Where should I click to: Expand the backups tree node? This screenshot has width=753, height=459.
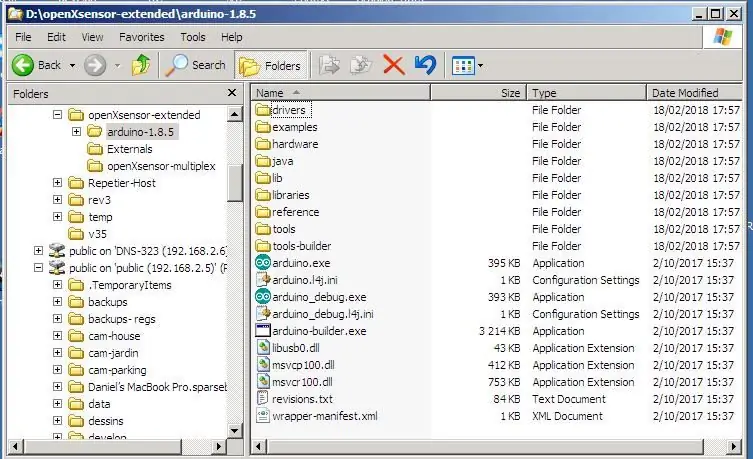click(58, 302)
